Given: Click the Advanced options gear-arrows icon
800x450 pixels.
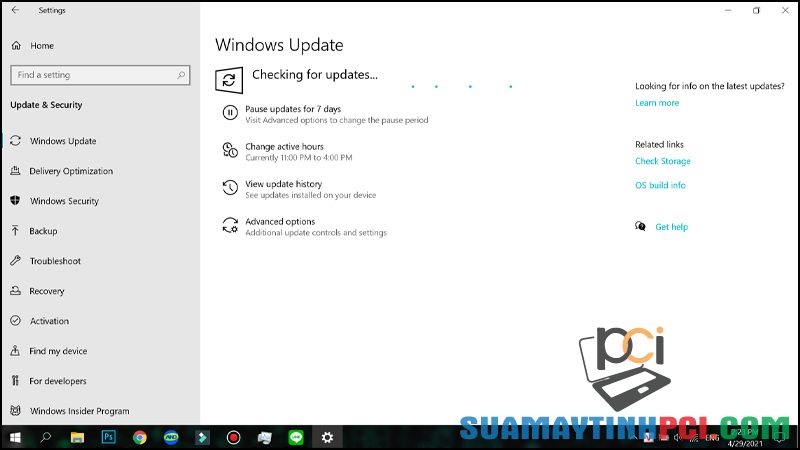Looking at the screenshot, I should (x=230, y=225).
